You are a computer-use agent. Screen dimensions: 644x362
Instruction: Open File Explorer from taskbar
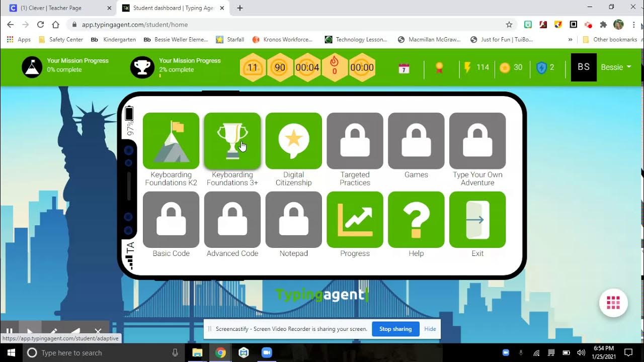tap(197, 352)
